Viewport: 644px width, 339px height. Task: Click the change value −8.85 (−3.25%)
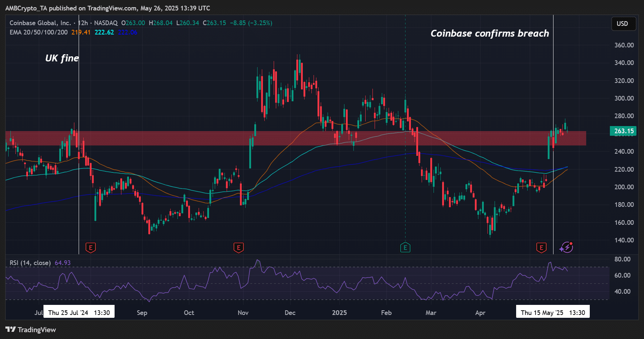pyautogui.click(x=251, y=23)
